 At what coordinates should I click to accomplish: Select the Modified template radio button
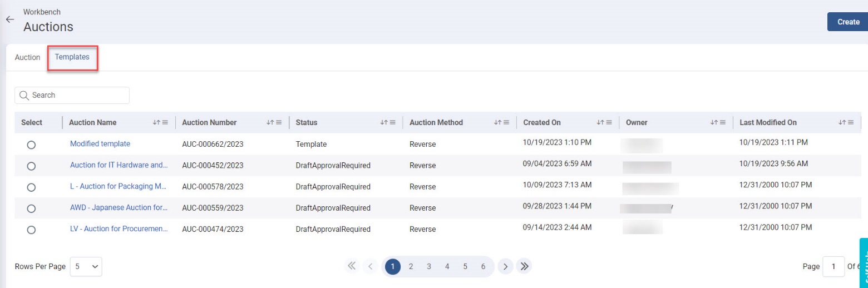click(31, 145)
